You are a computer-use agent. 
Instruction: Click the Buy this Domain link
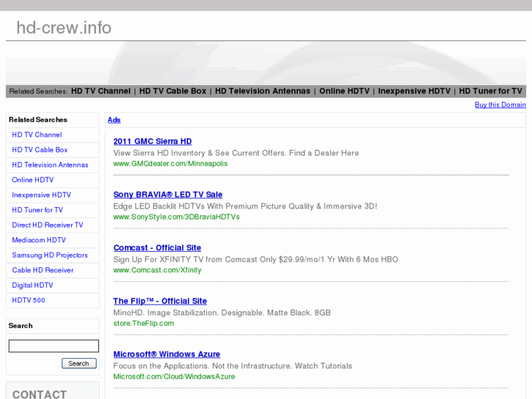500,105
